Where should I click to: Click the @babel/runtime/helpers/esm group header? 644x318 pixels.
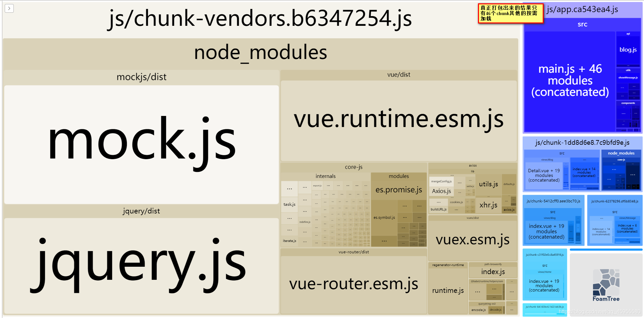487,281
